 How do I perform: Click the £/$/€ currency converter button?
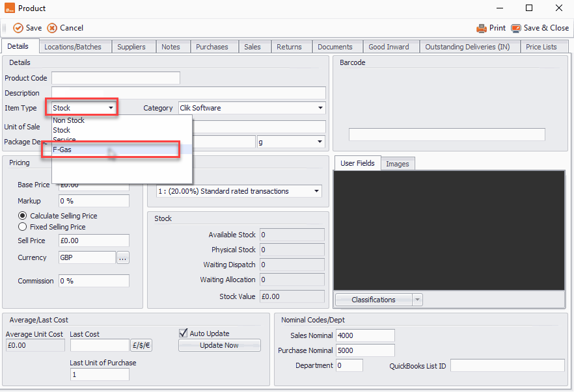tap(142, 346)
